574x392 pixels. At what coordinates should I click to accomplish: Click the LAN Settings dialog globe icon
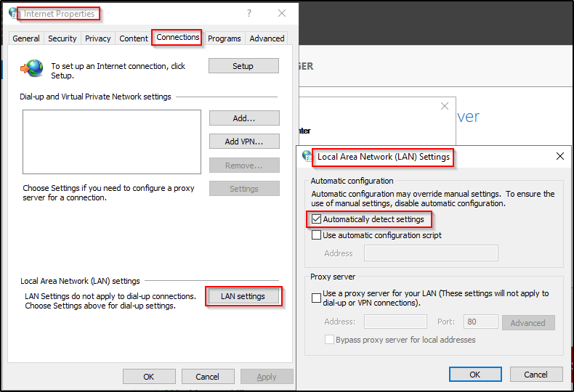(x=307, y=156)
